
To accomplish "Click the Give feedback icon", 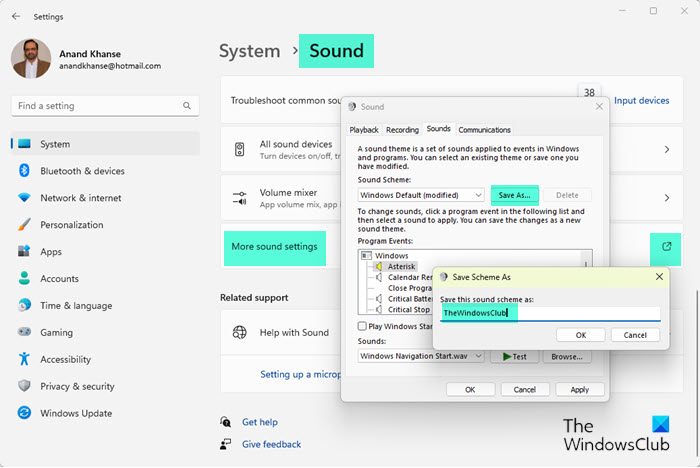I will (226, 444).
